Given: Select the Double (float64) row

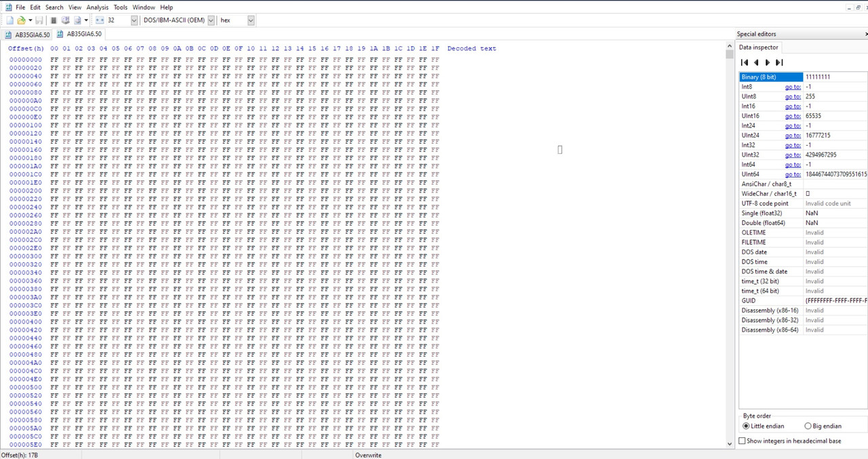Looking at the screenshot, I should tap(803, 222).
